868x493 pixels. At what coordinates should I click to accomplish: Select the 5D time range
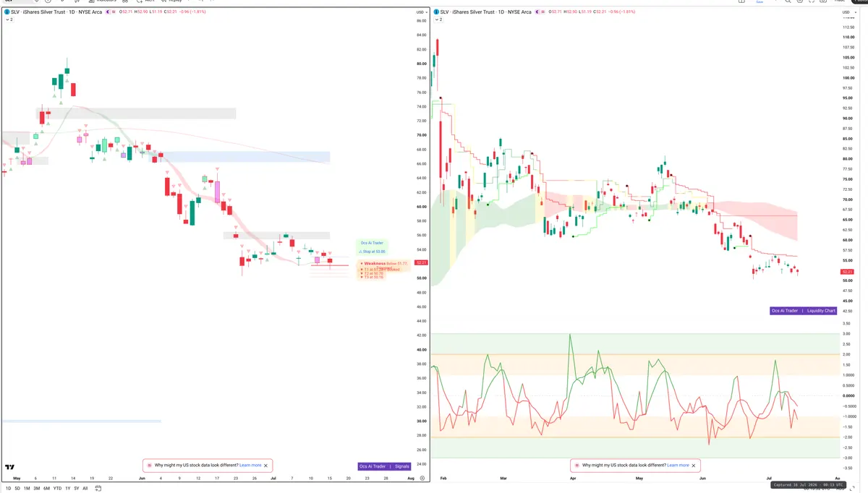coord(17,488)
